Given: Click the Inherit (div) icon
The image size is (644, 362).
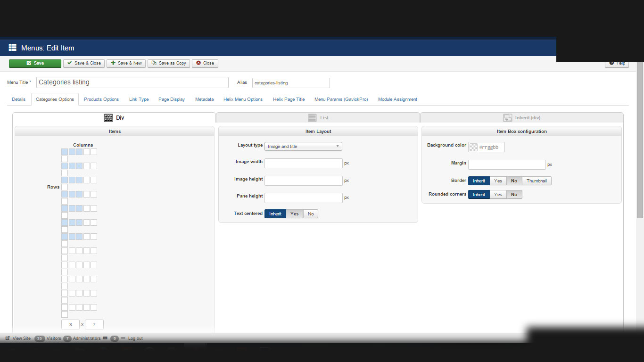Looking at the screenshot, I should 508,118.
